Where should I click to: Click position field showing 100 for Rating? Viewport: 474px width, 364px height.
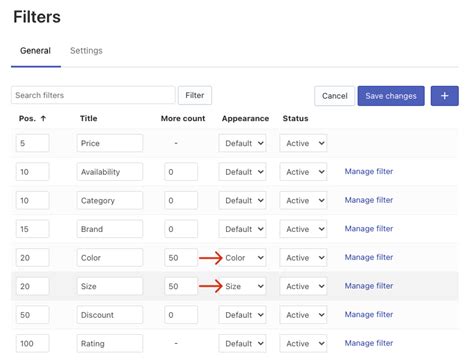32,344
